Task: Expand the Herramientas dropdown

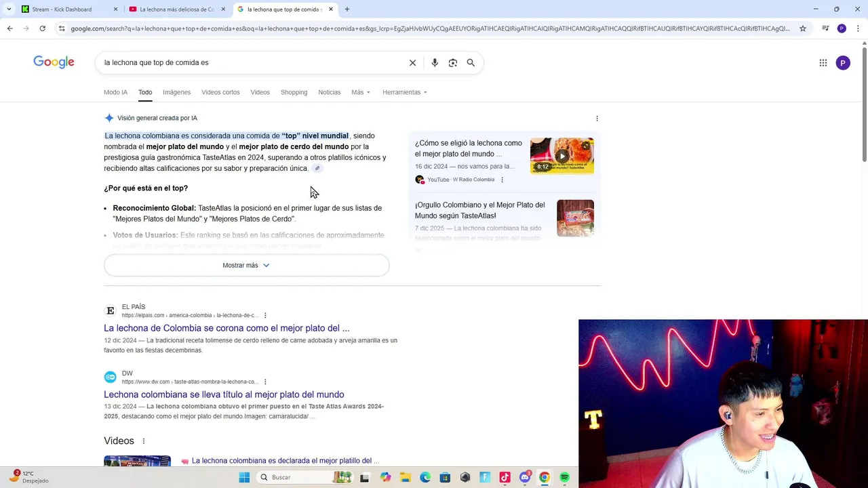Action: pyautogui.click(x=405, y=92)
